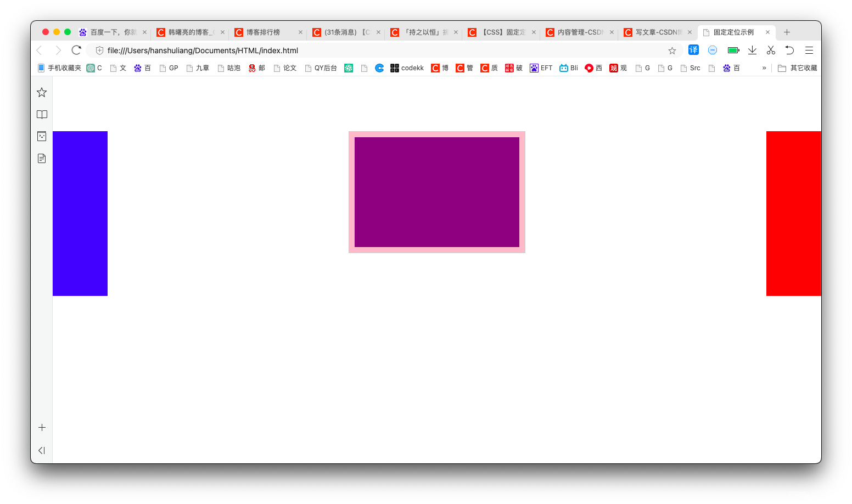Open the blue C-shaped icon bookmark
The width and height of the screenshot is (852, 504).
click(379, 68)
